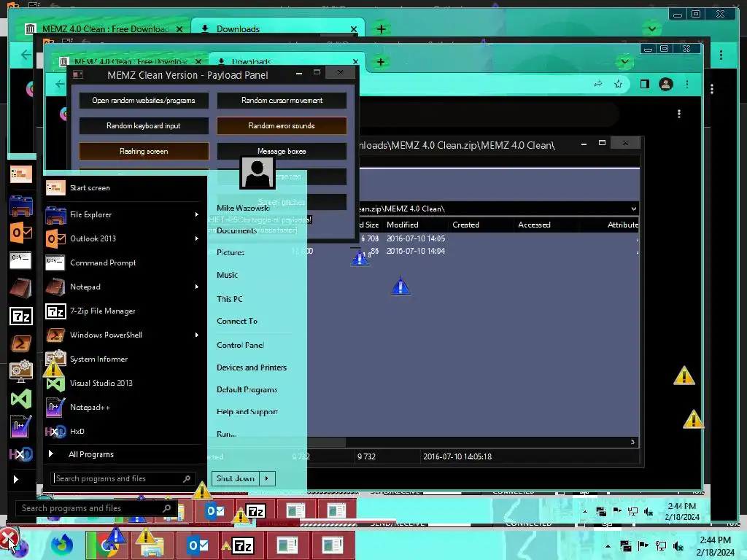Click the network tray icon on bottom taskbar
The width and height of the screenshot is (747, 560).
click(x=661, y=546)
